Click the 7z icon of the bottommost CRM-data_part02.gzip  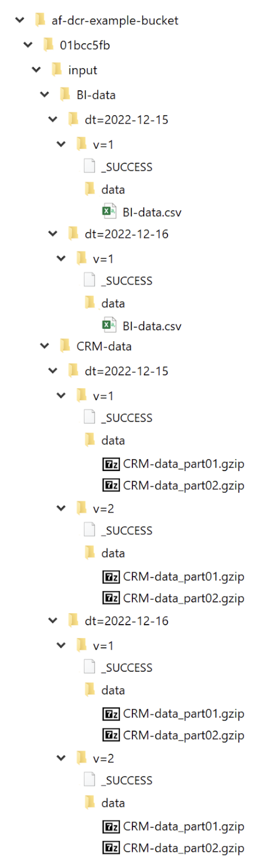point(111,848)
